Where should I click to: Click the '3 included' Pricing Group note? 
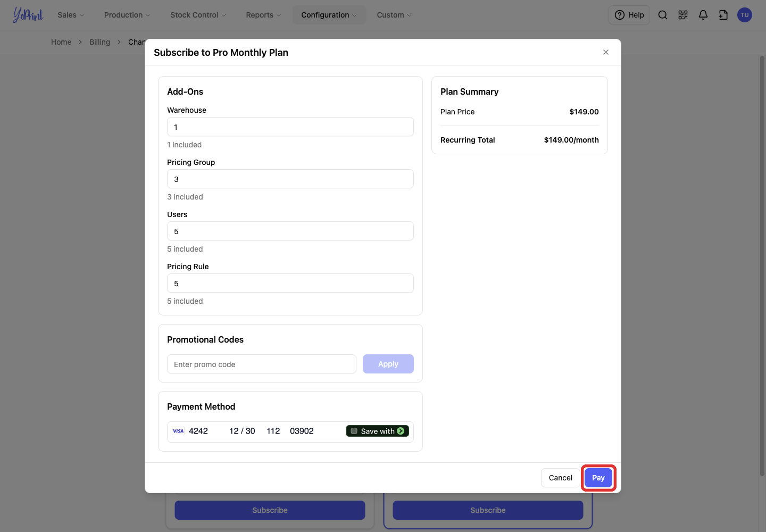click(185, 197)
